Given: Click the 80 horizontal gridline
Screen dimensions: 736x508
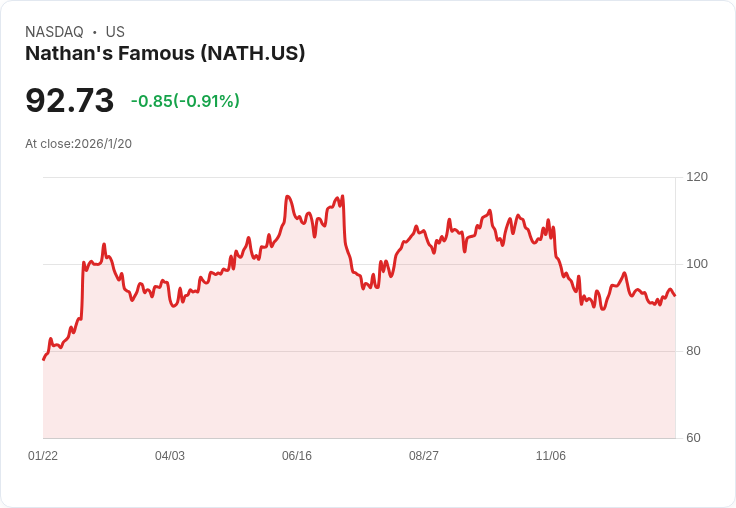Looking at the screenshot, I should click(x=360, y=352).
